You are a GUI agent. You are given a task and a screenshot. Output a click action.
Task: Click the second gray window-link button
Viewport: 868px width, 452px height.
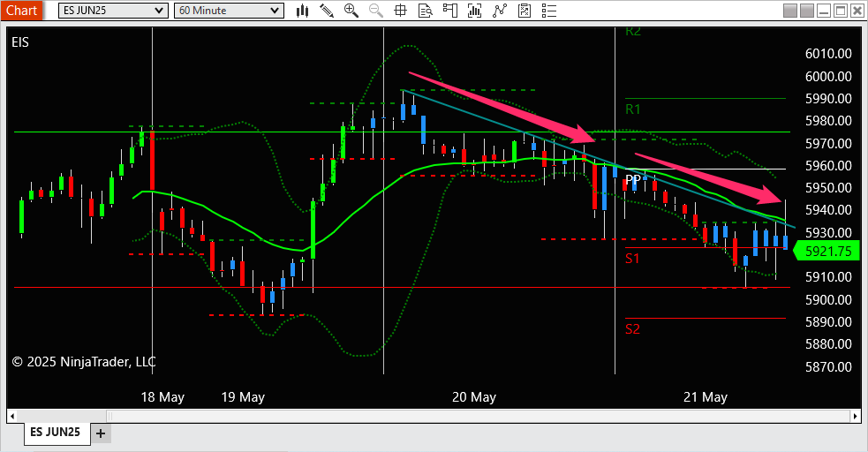tap(807, 11)
